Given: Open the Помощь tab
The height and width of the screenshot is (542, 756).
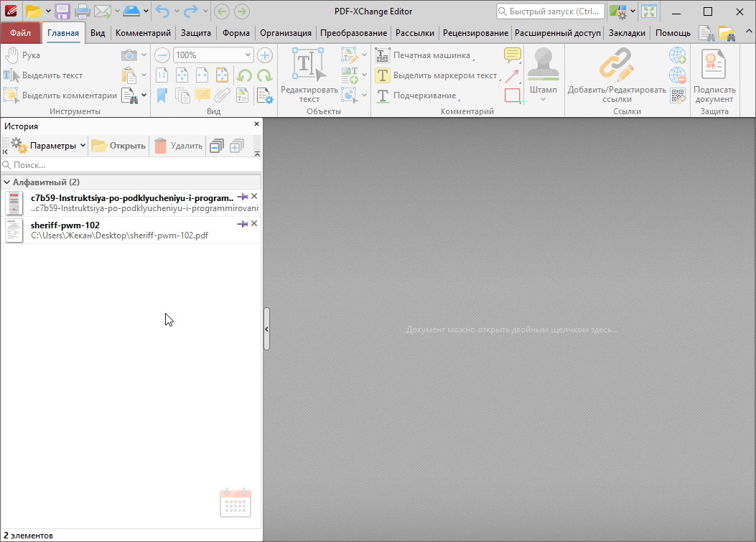Looking at the screenshot, I should coord(673,33).
